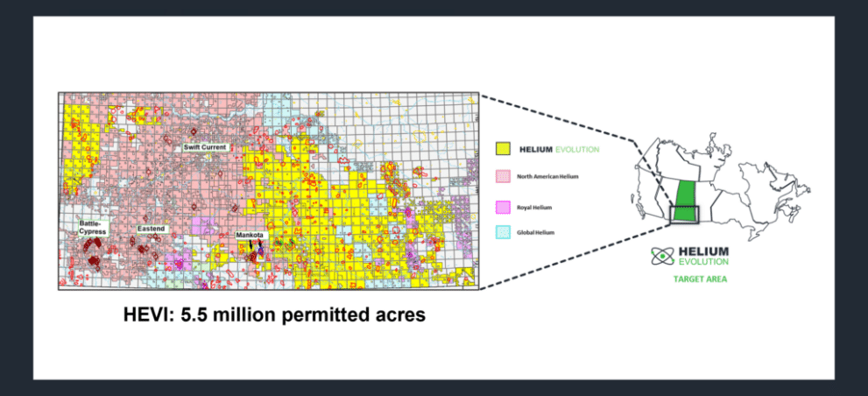
Task: Click the Helium Evolution atom logo icon
Action: click(x=662, y=256)
